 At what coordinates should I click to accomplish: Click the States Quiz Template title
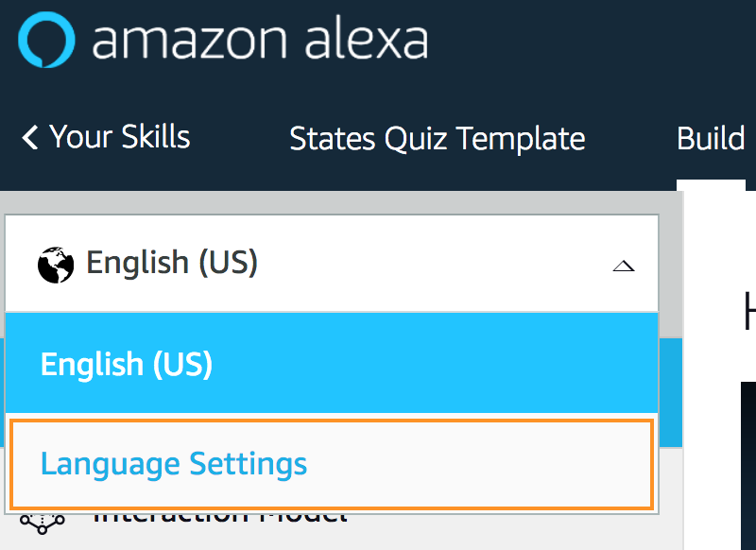437,138
